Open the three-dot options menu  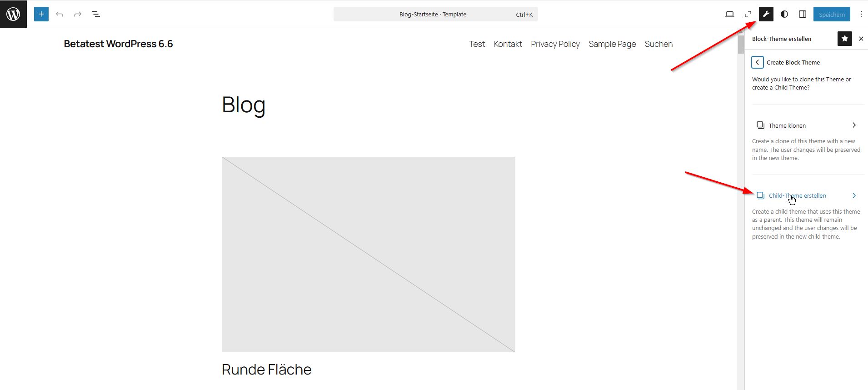coord(861,14)
